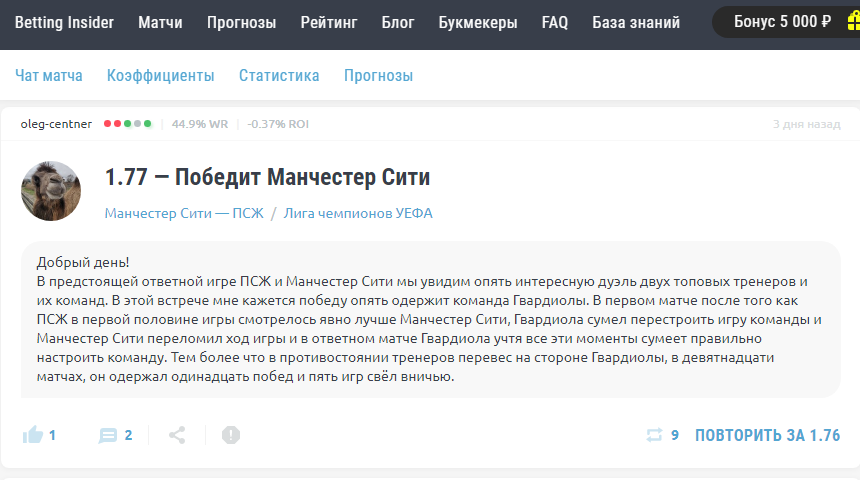Open the Лига чемпионов УЕФА link

click(358, 213)
